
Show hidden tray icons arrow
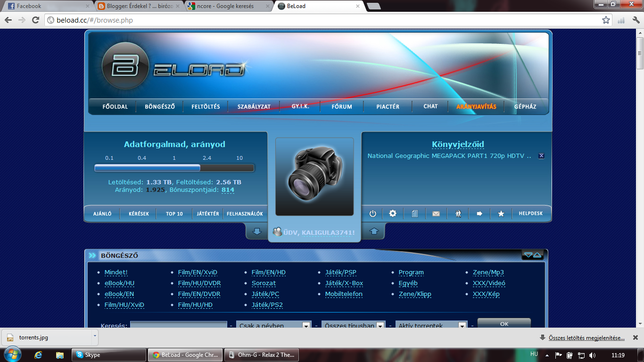point(547,355)
